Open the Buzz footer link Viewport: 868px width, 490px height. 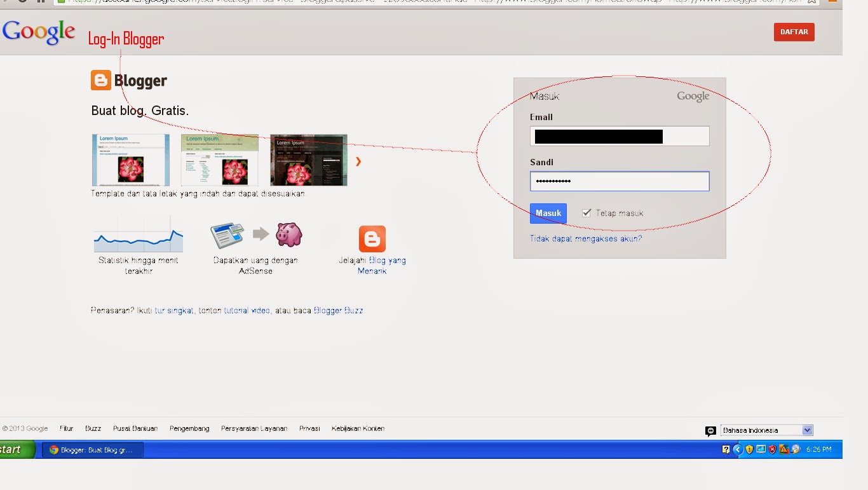[93, 428]
